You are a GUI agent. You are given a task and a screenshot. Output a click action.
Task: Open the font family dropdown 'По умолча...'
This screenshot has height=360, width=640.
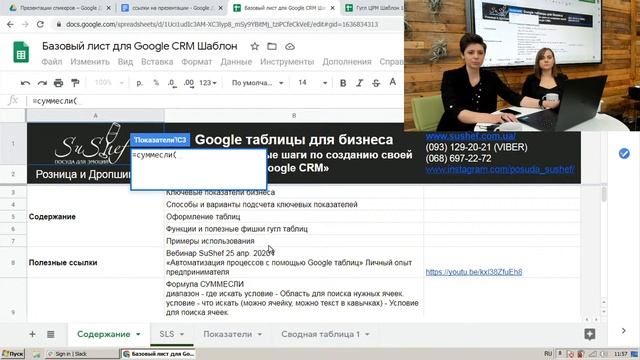[257, 83]
